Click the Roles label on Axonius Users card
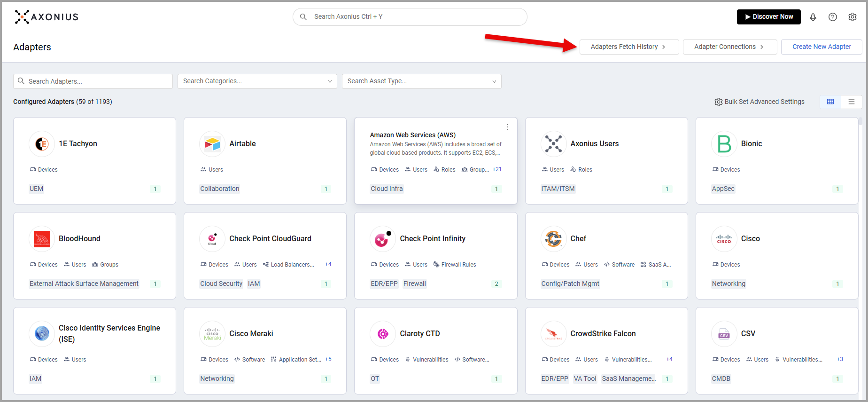The width and height of the screenshot is (868, 402). click(x=581, y=170)
